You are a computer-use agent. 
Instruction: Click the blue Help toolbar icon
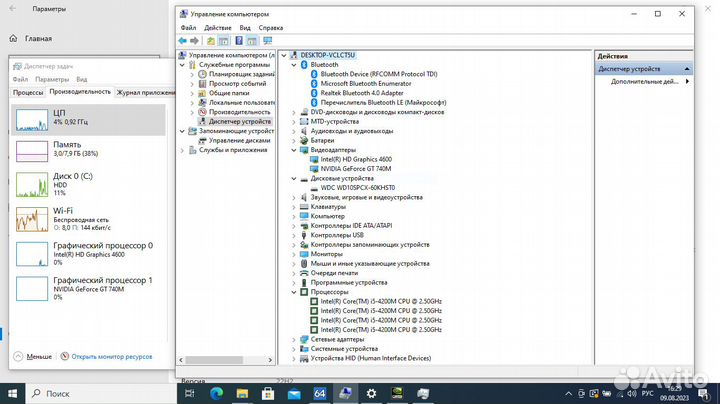[x=239, y=41]
